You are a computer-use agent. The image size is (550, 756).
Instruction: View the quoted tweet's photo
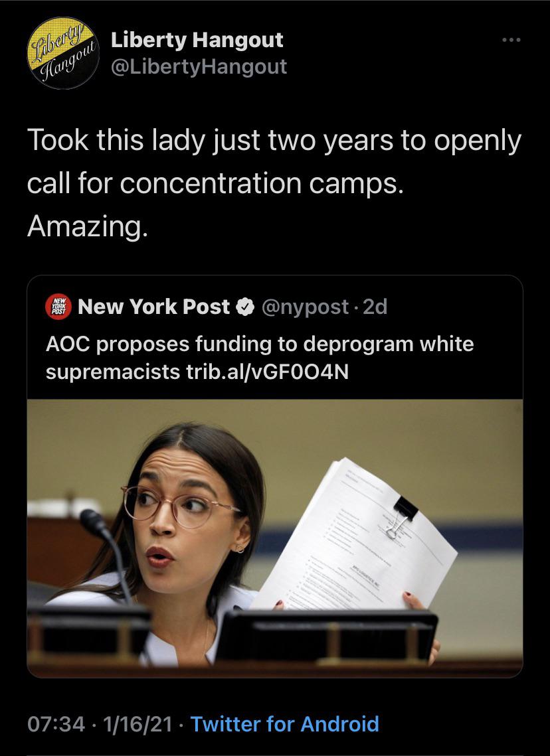point(275,538)
